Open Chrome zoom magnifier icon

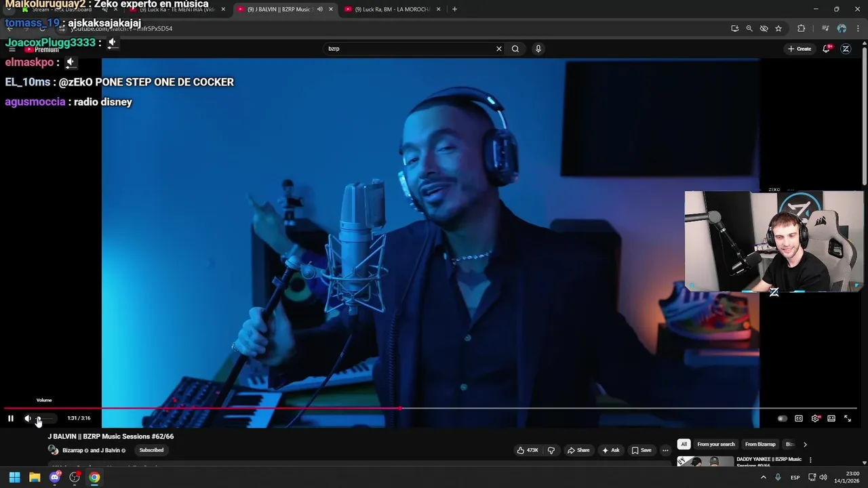coord(749,28)
